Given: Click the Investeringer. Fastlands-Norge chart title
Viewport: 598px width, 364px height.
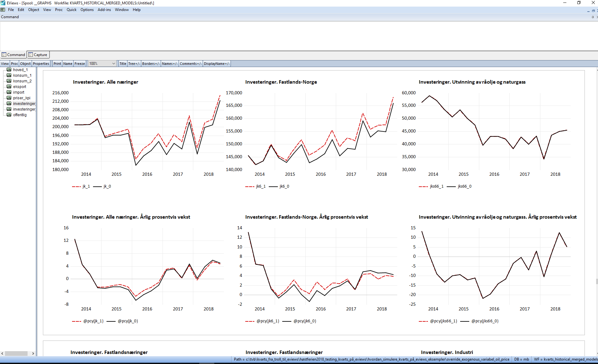Looking at the screenshot, I should 281,82.
